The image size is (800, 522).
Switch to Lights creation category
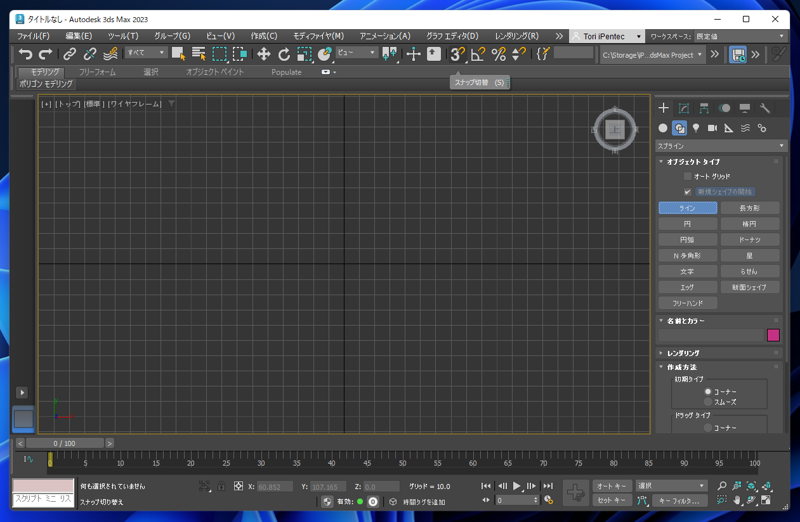696,128
